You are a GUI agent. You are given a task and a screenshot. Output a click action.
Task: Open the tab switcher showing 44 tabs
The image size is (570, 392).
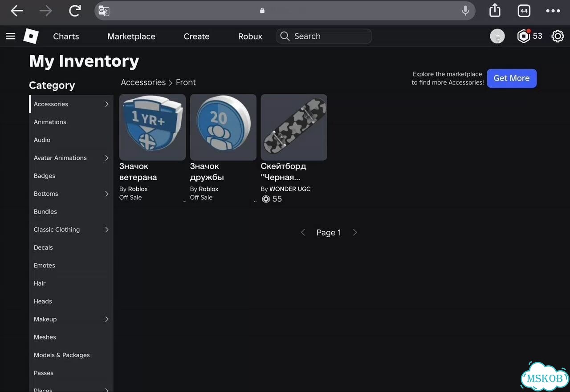click(524, 11)
